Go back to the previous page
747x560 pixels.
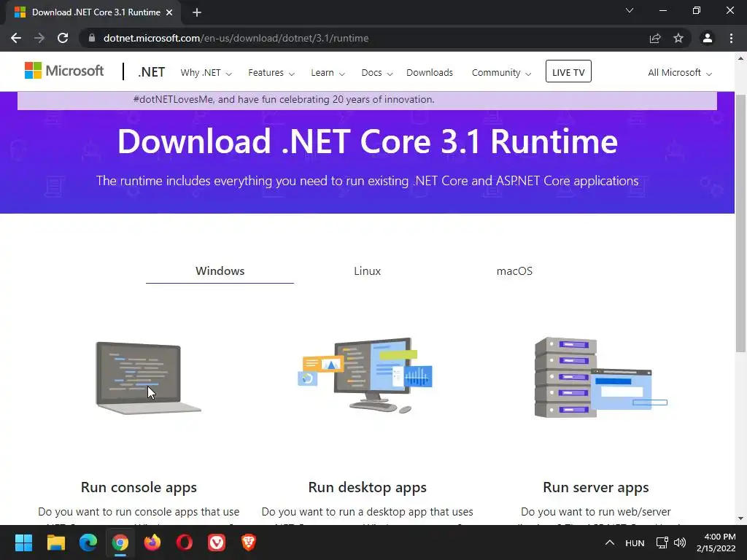tap(16, 38)
